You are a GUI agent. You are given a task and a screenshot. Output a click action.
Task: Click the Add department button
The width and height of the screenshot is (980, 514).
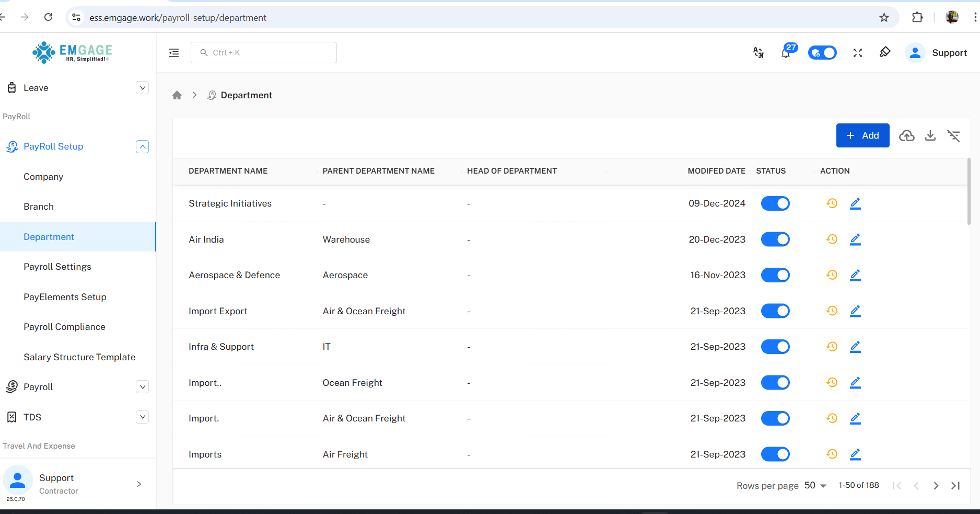[x=862, y=135]
